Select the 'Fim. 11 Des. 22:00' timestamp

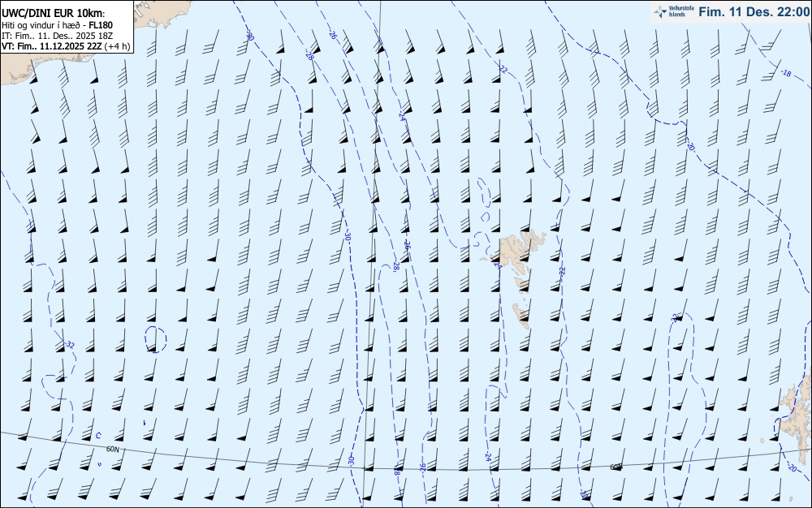coord(754,12)
